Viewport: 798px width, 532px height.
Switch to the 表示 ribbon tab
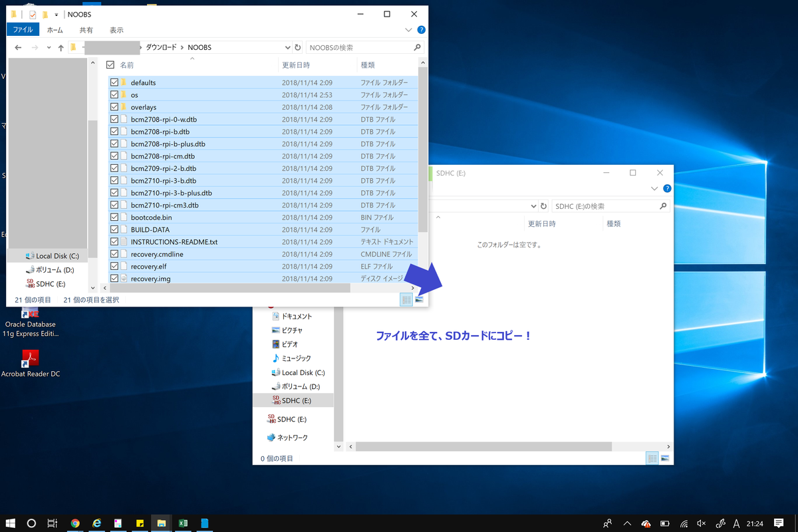click(116, 29)
